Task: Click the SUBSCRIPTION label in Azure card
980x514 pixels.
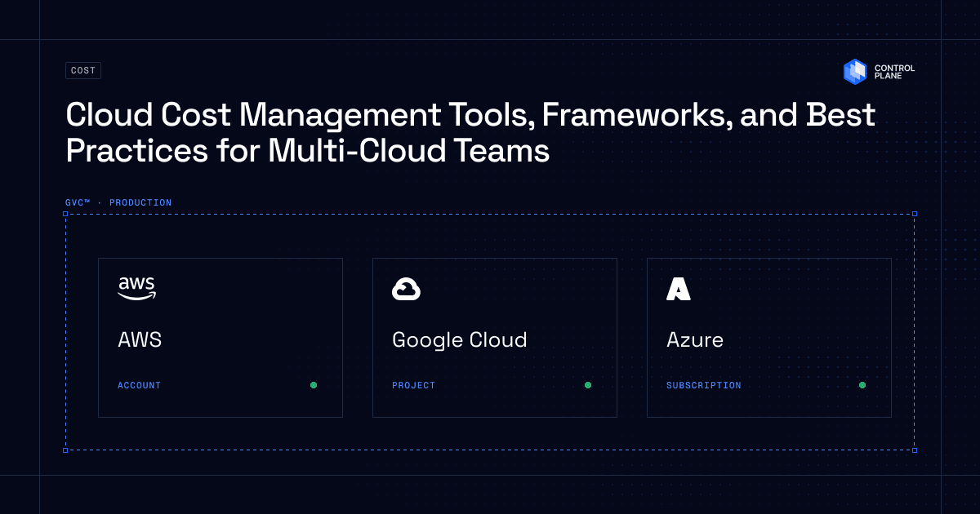Action: (x=704, y=385)
